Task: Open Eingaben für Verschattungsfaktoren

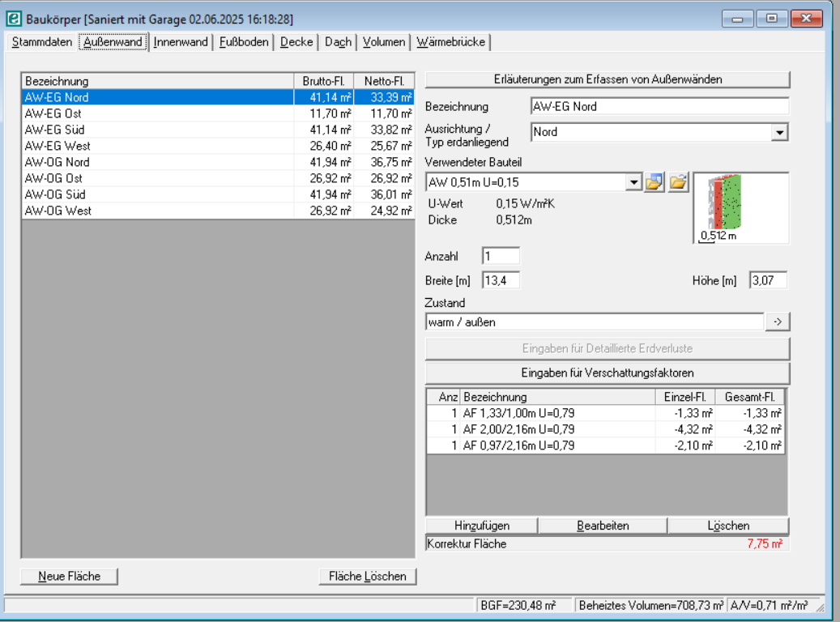Action: 608,373
